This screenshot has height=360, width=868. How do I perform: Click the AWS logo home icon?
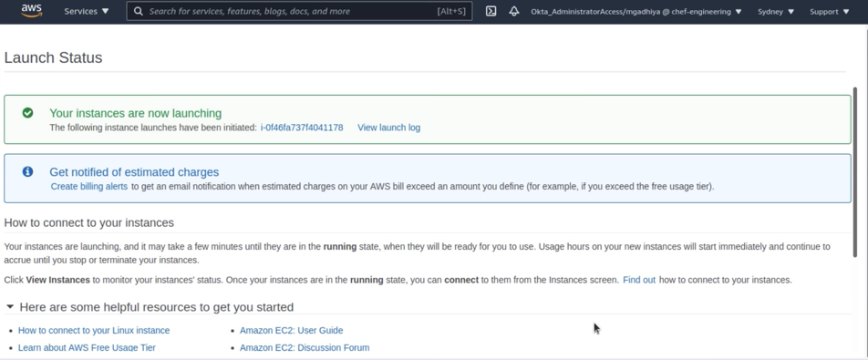tap(32, 11)
